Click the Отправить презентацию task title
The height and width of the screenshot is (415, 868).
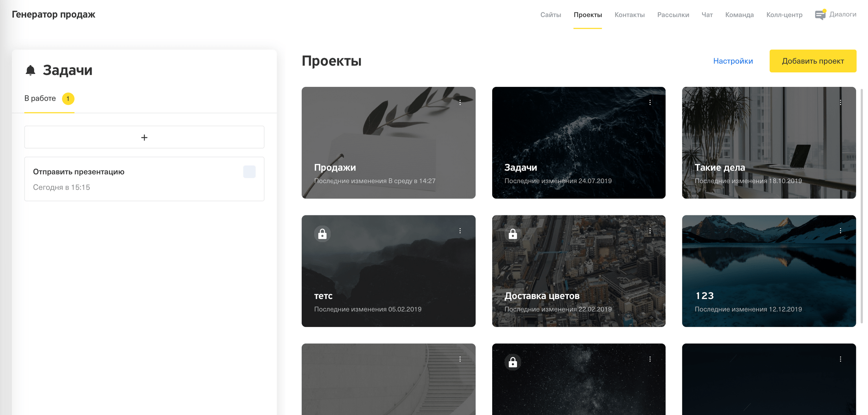79,172
